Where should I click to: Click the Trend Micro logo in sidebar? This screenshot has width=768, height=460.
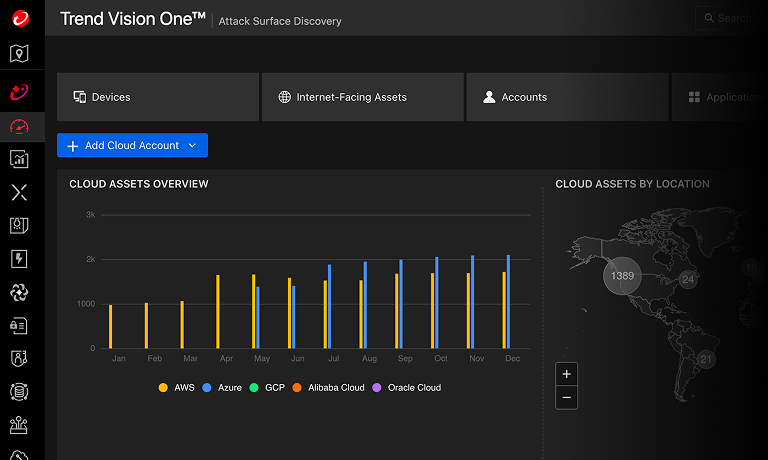pyautogui.click(x=19, y=19)
